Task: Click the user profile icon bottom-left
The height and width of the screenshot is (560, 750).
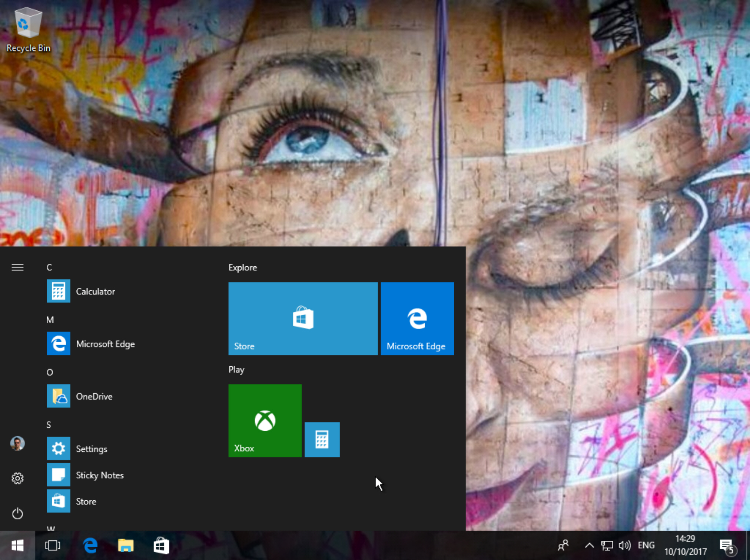Action: pos(18,443)
